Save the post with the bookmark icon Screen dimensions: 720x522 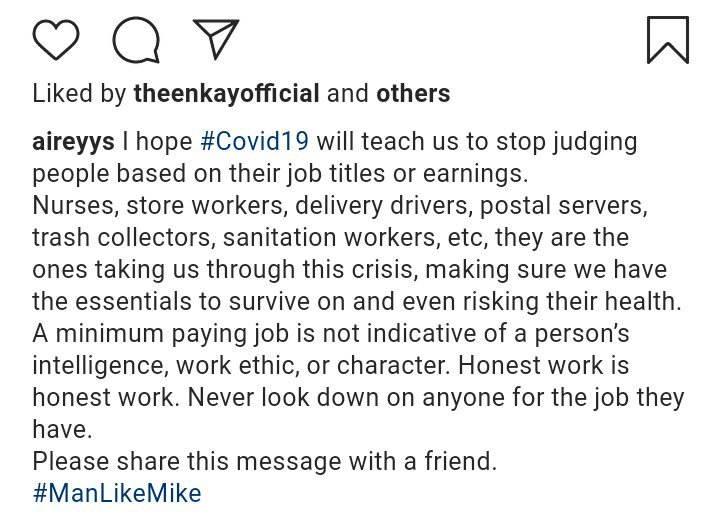click(668, 39)
